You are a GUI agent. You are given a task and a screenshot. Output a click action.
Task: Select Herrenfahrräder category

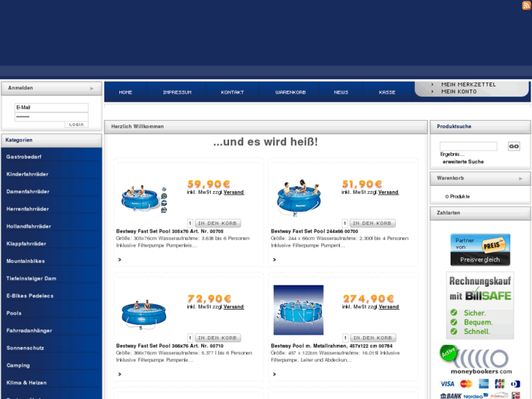pos(28,209)
